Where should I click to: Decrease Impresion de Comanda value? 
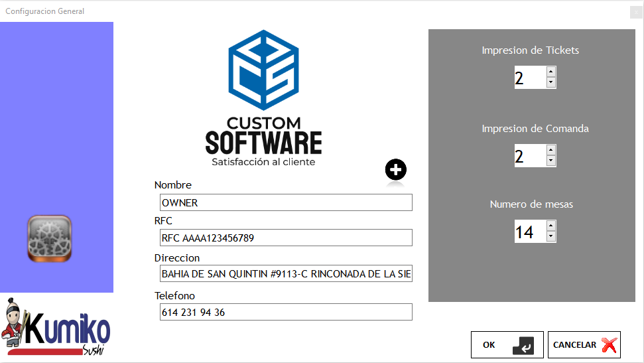[x=550, y=161]
